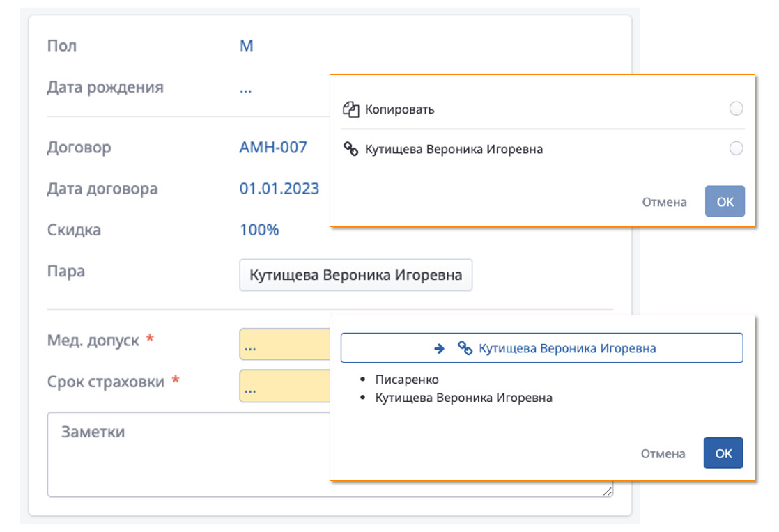Click the Дата договора value 01.01.2023
The width and height of the screenshot is (779, 532).
[x=279, y=189]
